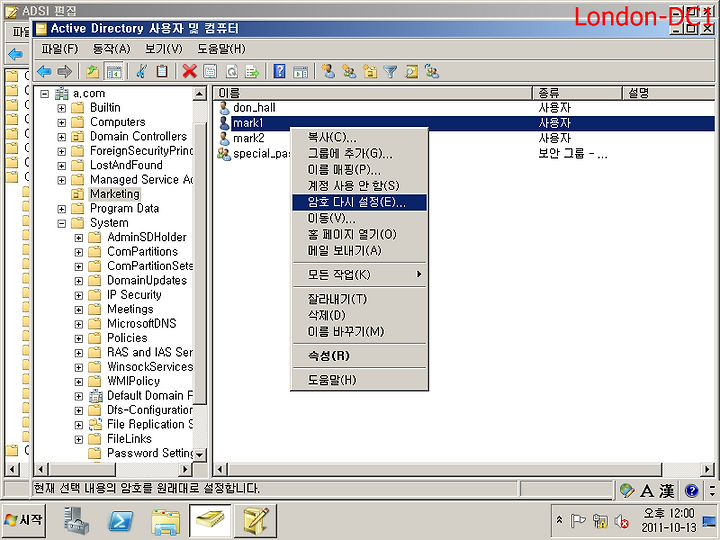Expand the Program Data folder
The image size is (720, 540).
coord(62,209)
